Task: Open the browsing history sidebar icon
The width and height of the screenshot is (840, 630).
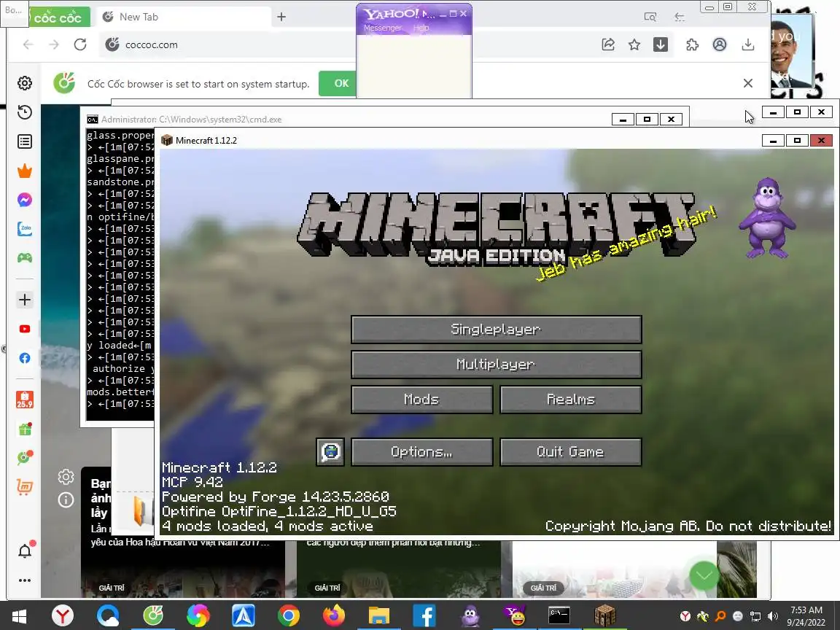Action: tap(25, 112)
